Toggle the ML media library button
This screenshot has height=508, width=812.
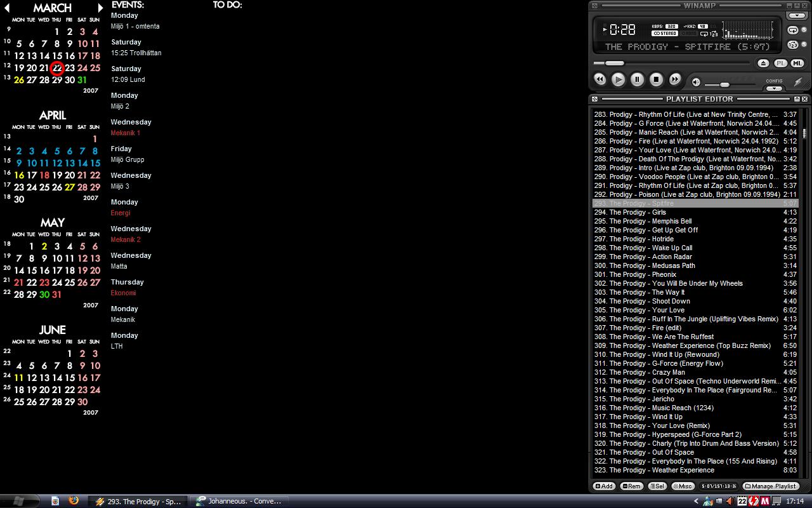[797, 63]
